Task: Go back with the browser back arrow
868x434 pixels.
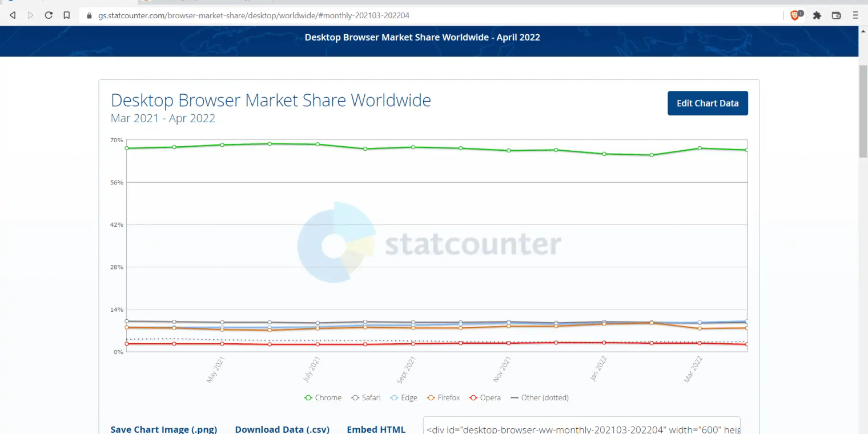Action: click(x=13, y=15)
